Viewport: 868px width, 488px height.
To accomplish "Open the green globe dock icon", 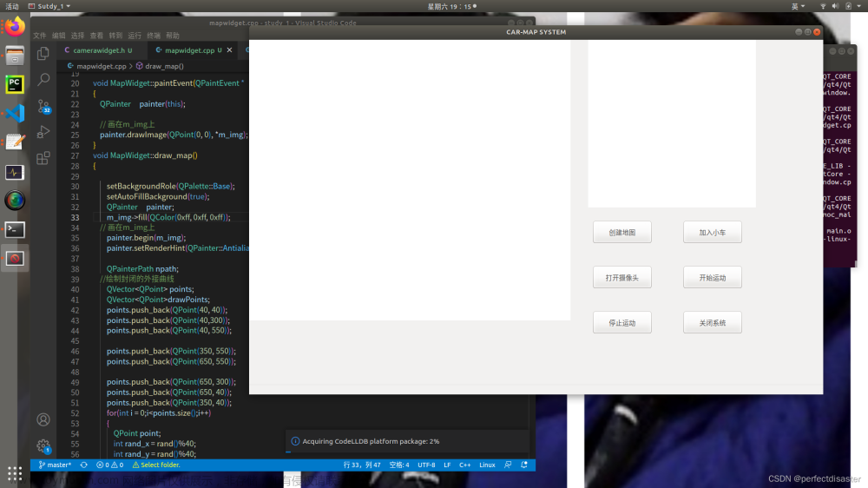I will 15,201.
